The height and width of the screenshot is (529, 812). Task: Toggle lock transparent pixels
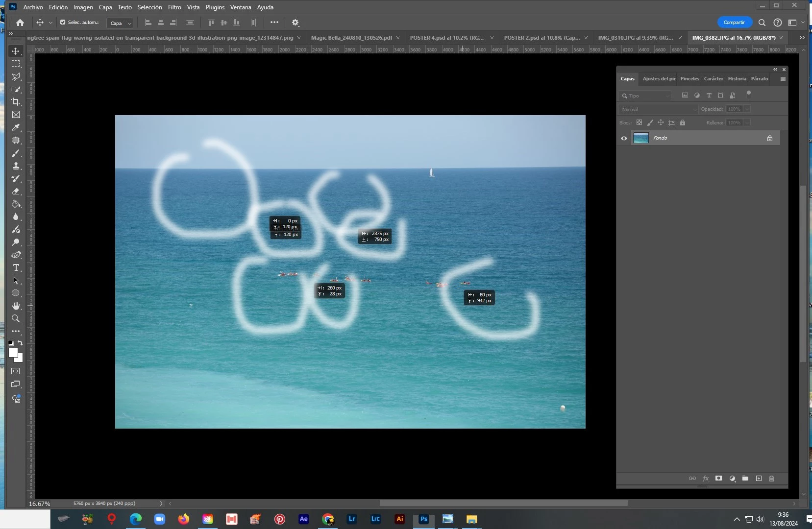(x=639, y=122)
